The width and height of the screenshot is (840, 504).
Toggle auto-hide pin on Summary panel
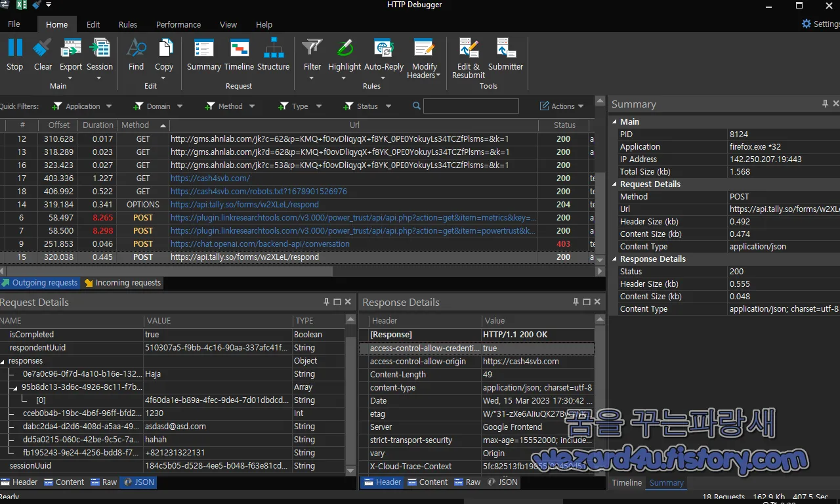pos(825,104)
